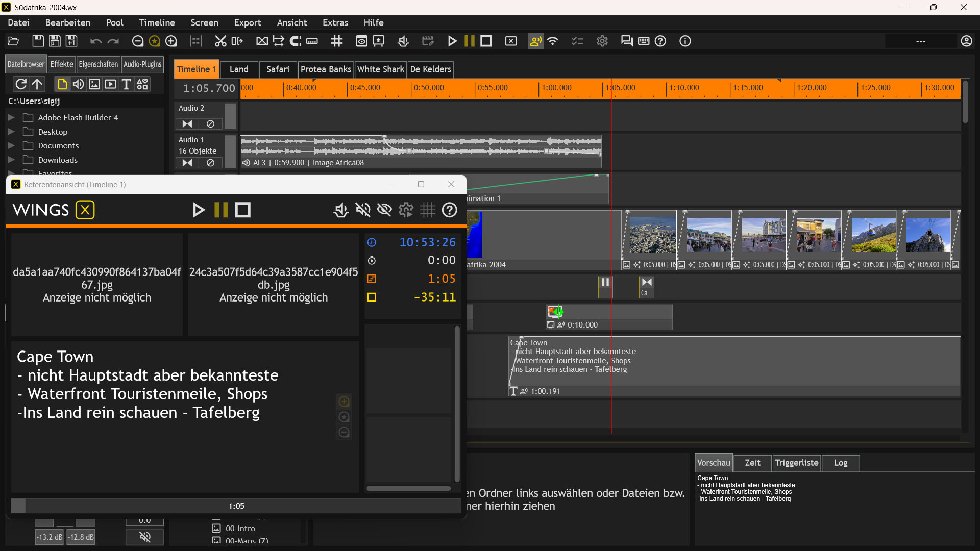
Task: Open the Timeline menu
Action: coord(157,23)
